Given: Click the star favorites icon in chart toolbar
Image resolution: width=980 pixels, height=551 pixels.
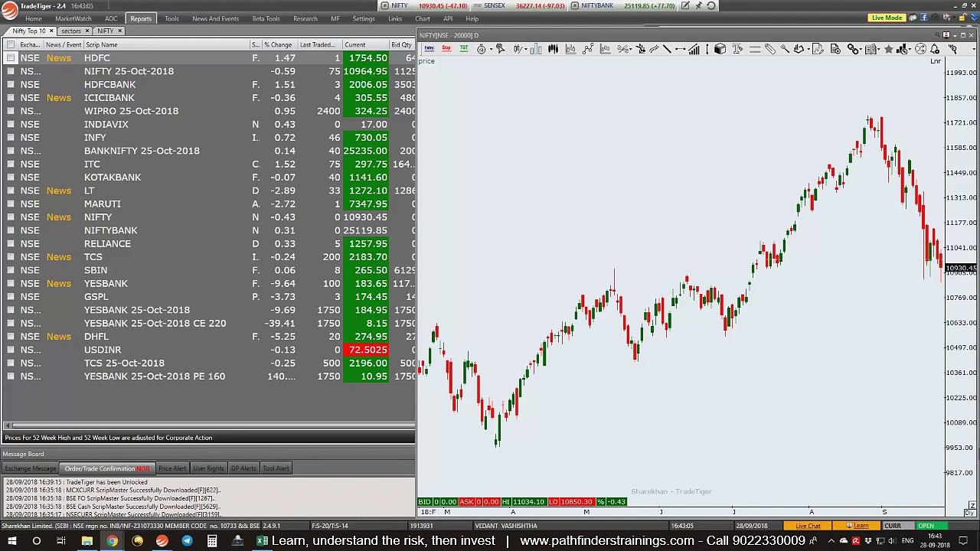Looking at the screenshot, I should (888, 49).
